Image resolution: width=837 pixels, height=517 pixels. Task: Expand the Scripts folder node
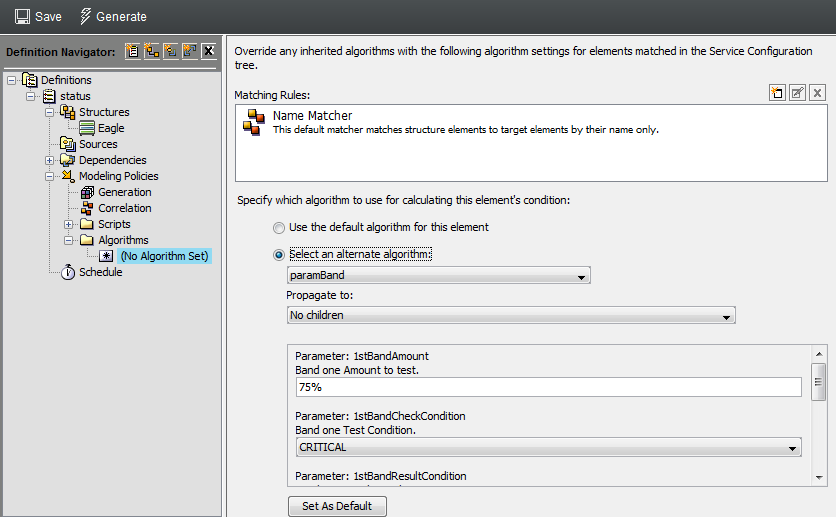pyautogui.click(x=68, y=225)
